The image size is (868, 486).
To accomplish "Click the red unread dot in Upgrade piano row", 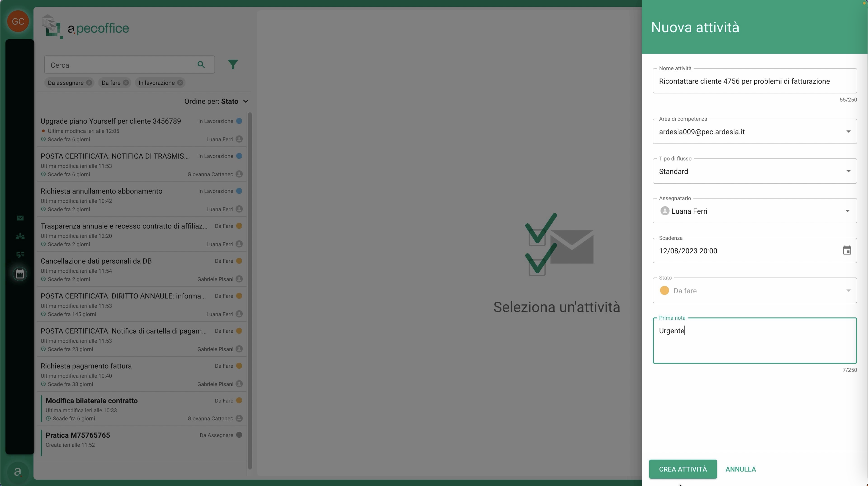I will [43, 131].
